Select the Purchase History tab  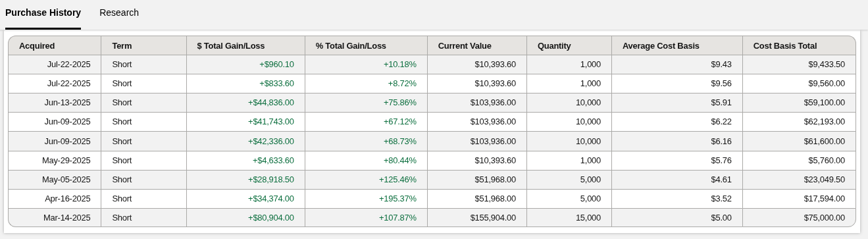click(x=43, y=13)
